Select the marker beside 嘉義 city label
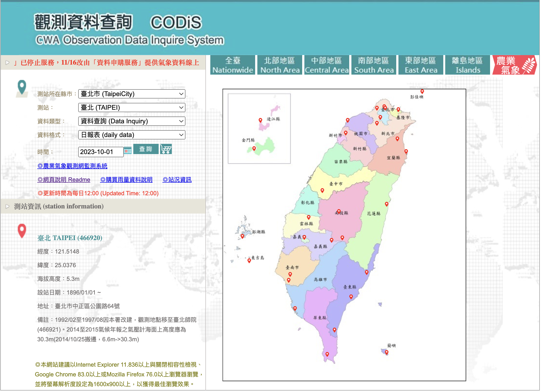 pyautogui.click(x=304, y=237)
